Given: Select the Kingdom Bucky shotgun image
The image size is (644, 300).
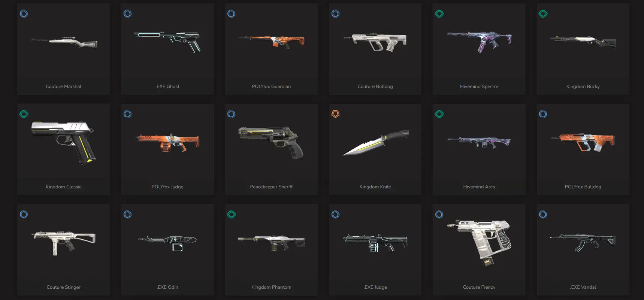Looking at the screenshot, I should (583, 42).
